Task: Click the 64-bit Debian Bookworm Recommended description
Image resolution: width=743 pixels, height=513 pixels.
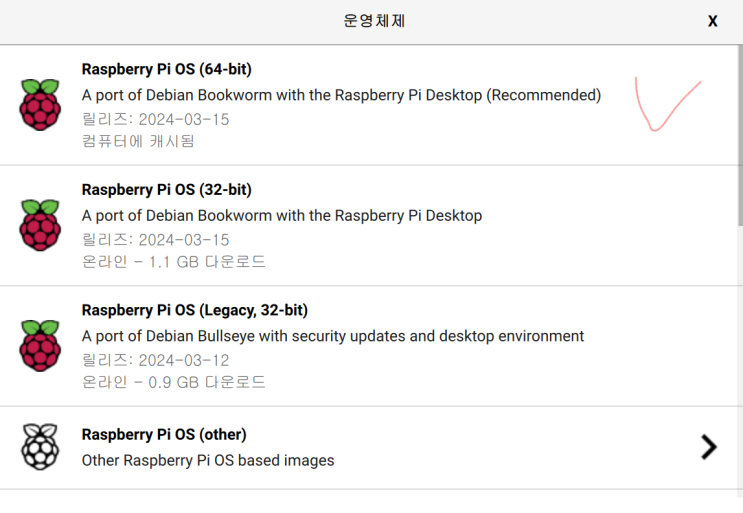Action: 341,95
